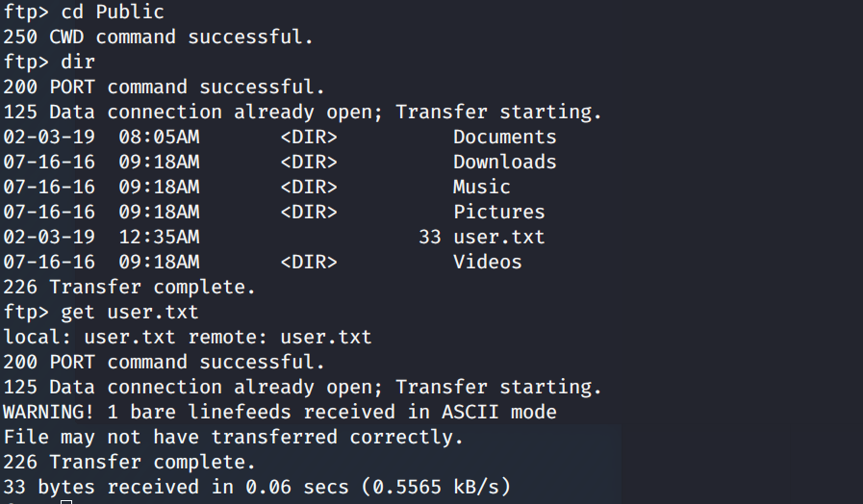Select the Downloads directory name

point(504,163)
